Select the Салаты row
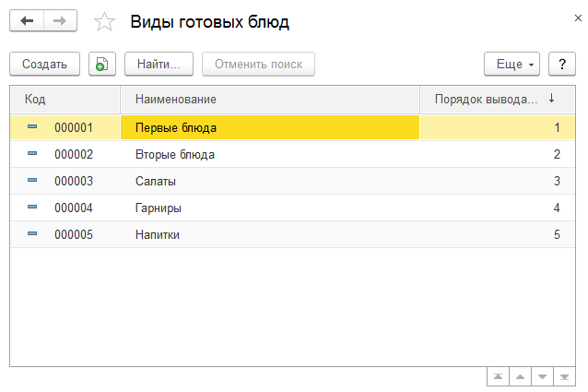 click(292, 181)
